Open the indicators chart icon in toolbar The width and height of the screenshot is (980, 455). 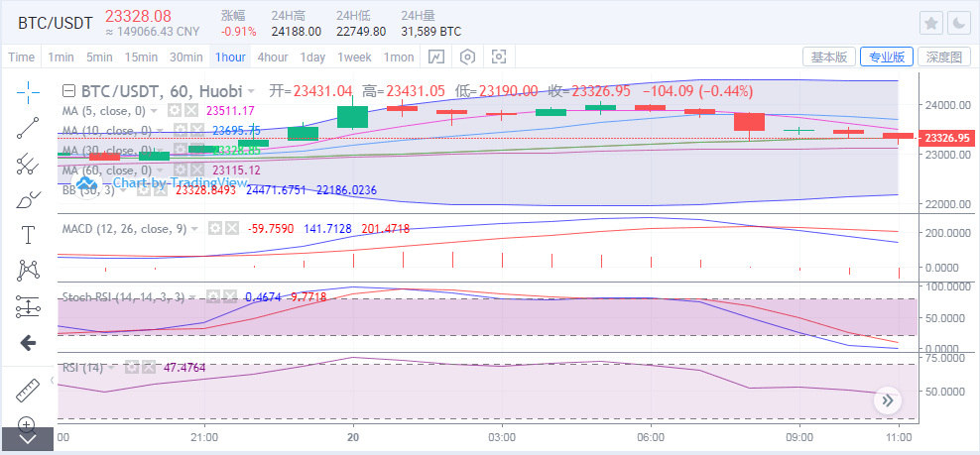tap(436, 57)
